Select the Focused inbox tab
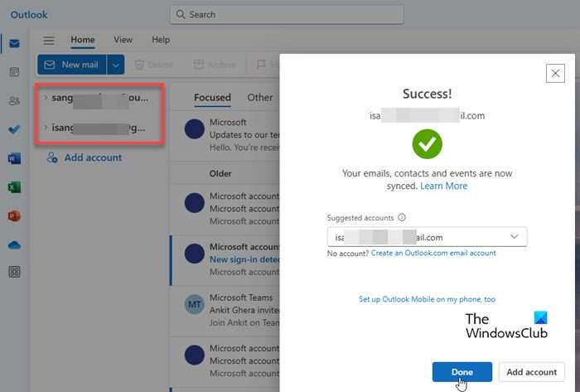The height and width of the screenshot is (392, 580). 212,98
